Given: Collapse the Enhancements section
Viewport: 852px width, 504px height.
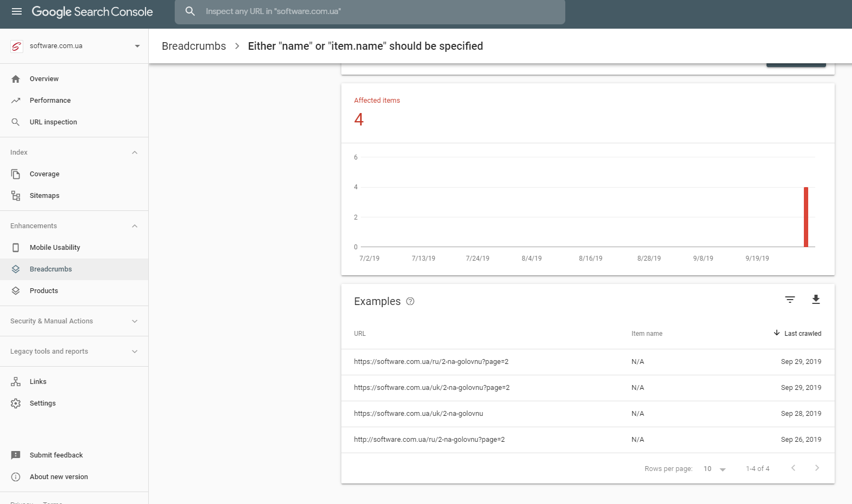Looking at the screenshot, I should [135, 226].
